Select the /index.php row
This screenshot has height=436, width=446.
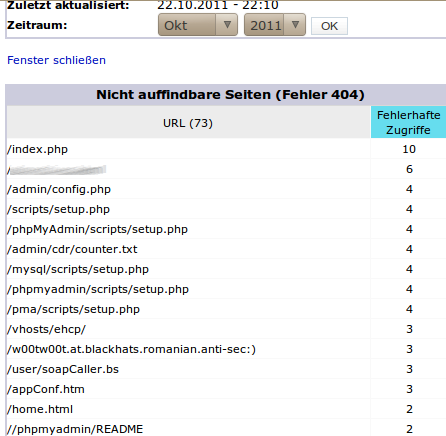pyautogui.click(x=226, y=149)
